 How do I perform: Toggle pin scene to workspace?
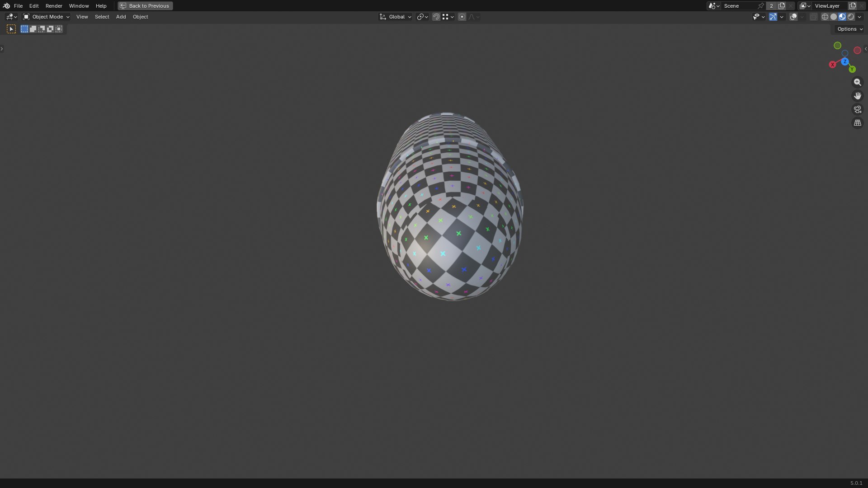click(761, 6)
